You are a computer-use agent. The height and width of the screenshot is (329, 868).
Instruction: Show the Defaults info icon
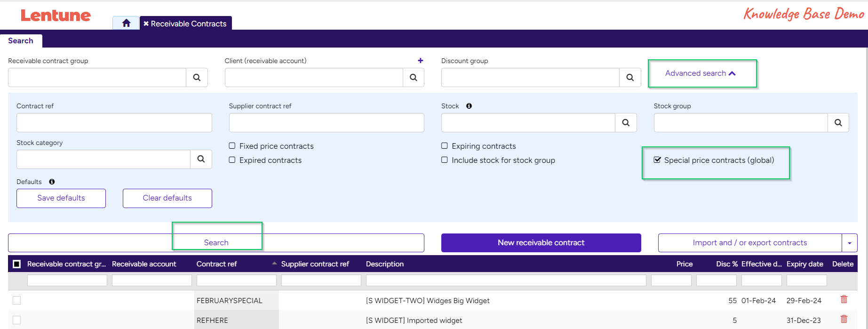52,182
